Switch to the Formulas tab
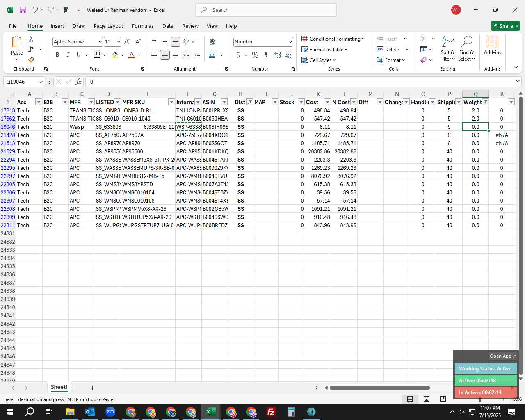This screenshot has width=525, height=420. (143, 26)
